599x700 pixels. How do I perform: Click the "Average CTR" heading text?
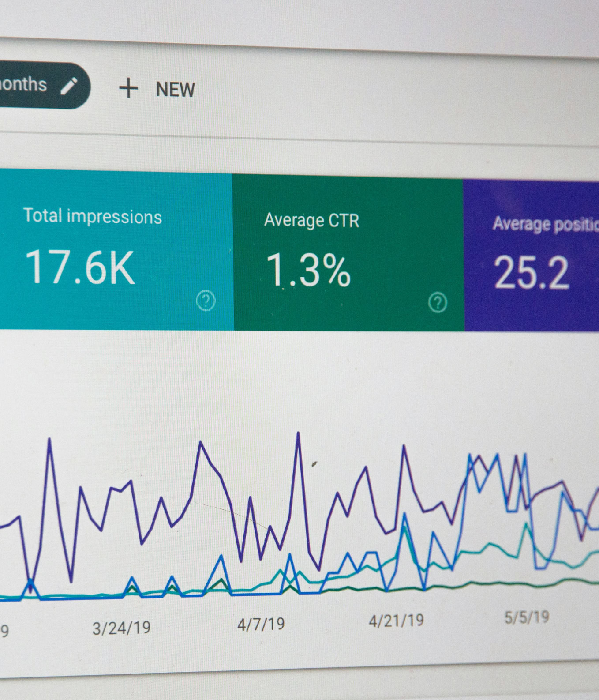click(x=311, y=220)
